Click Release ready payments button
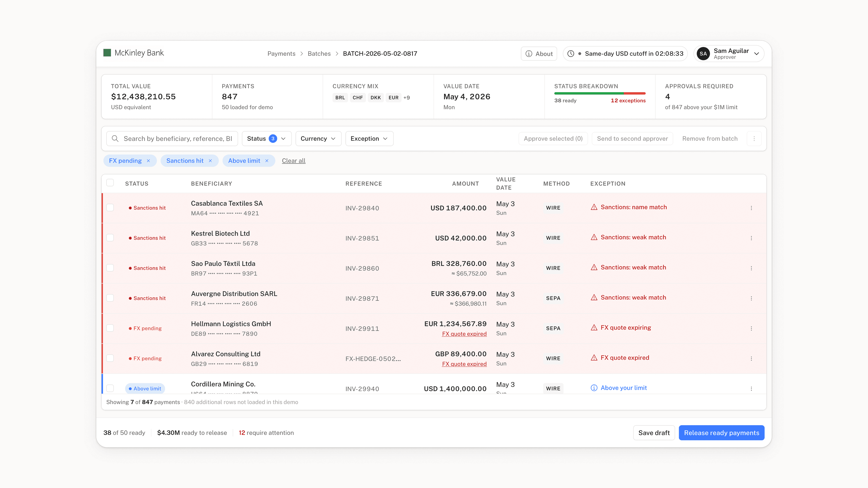 pyautogui.click(x=722, y=433)
